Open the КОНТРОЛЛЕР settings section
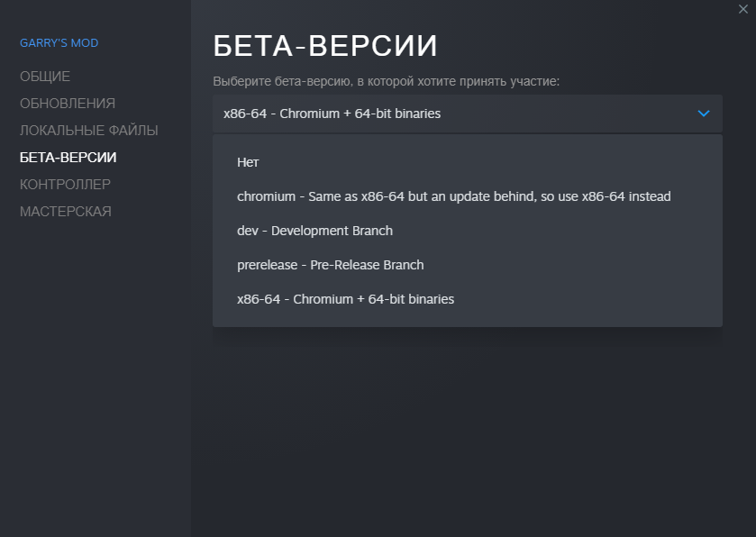 pyautogui.click(x=66, y=185)
